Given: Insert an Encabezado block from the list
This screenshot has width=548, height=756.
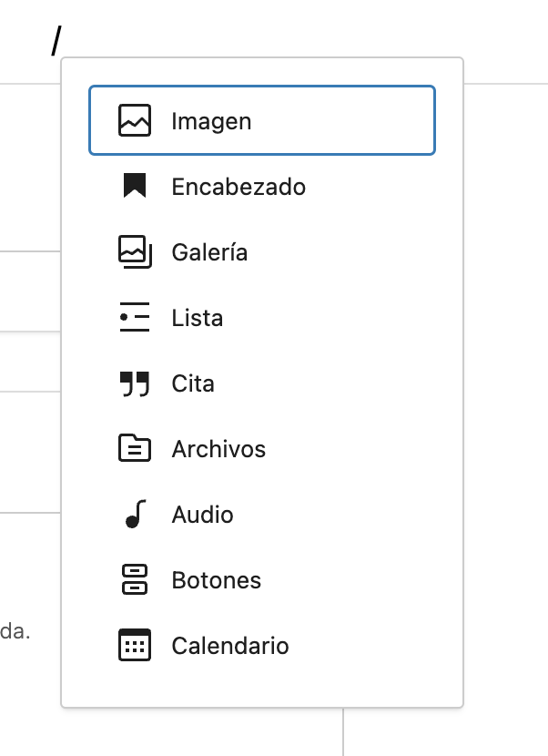Looking at the screenshot, I should coord(238,187).
